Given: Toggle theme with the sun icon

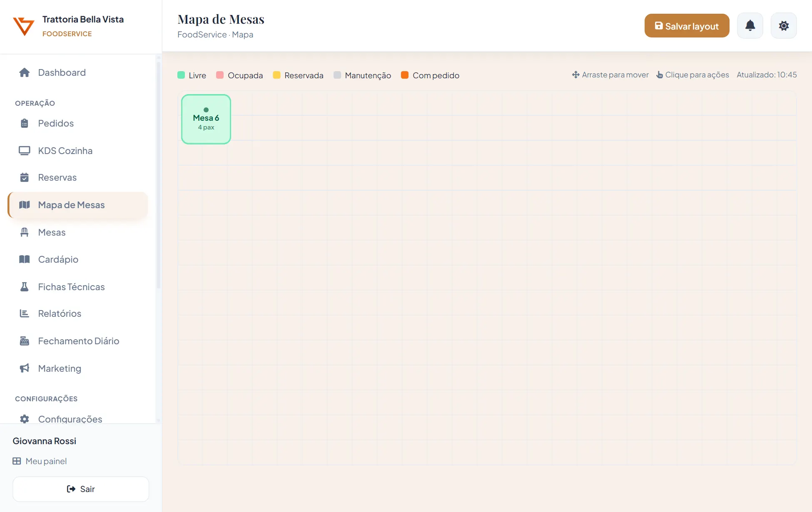Looking at the screenshot, I should pos(784,26).
